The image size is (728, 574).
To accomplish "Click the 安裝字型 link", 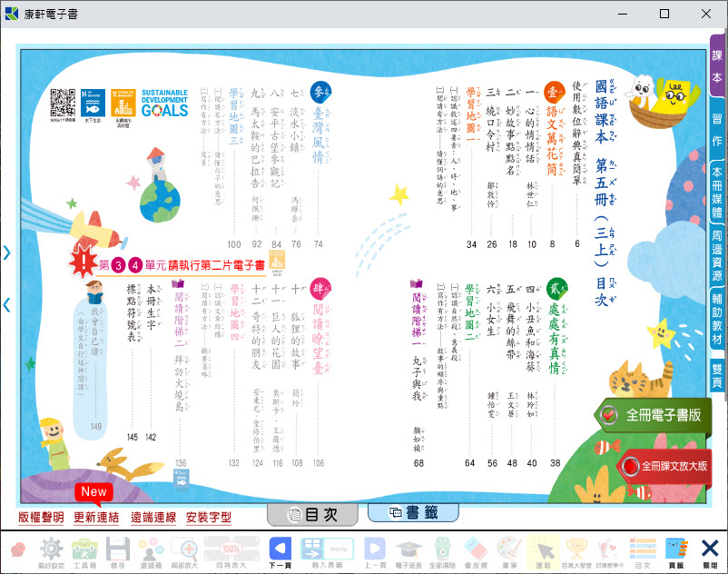I will coord(208,518).
